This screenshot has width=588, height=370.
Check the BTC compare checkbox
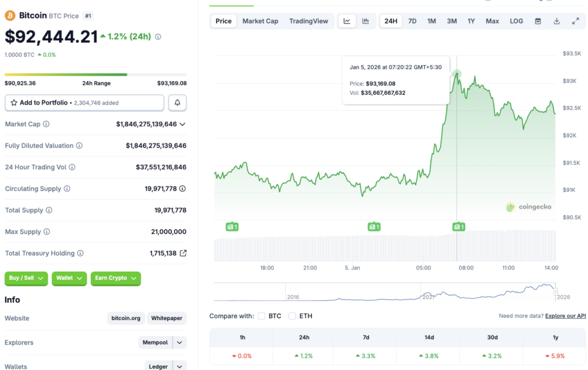(261, 315)
